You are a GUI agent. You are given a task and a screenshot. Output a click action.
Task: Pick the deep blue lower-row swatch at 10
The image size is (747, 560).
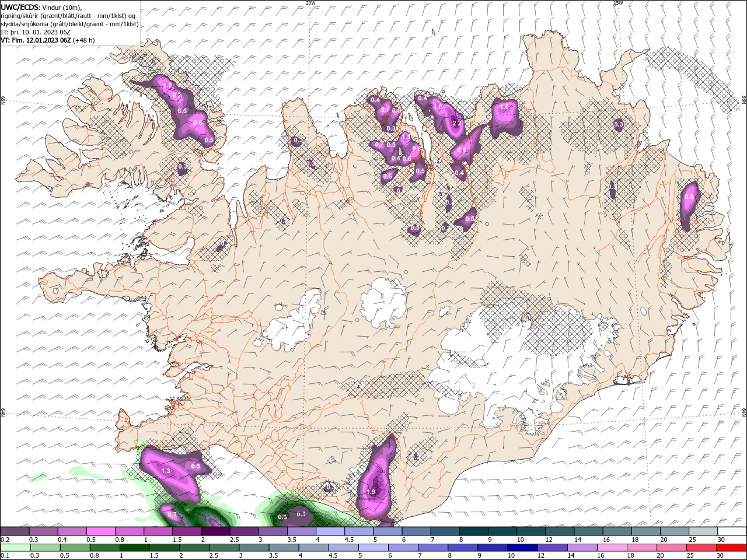click(x=521, y=548)
